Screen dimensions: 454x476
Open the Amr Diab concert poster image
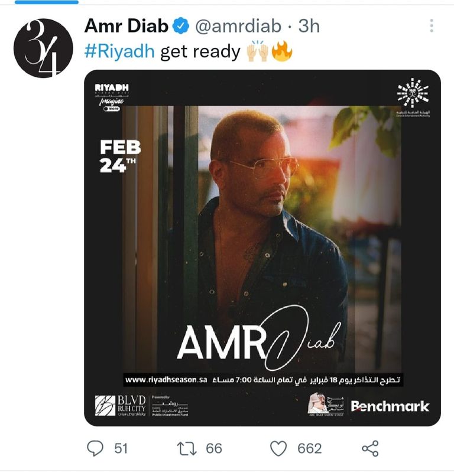(262, 247)
